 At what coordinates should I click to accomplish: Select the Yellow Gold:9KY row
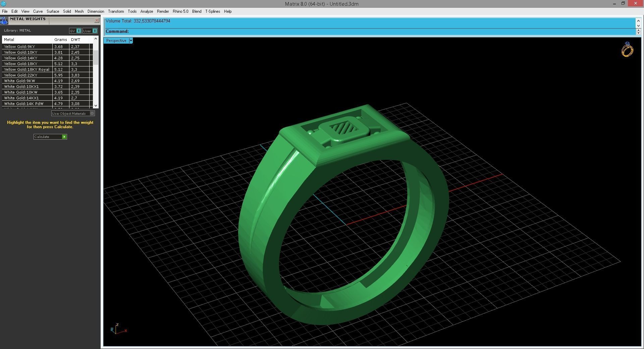click(x=47, y=47)
